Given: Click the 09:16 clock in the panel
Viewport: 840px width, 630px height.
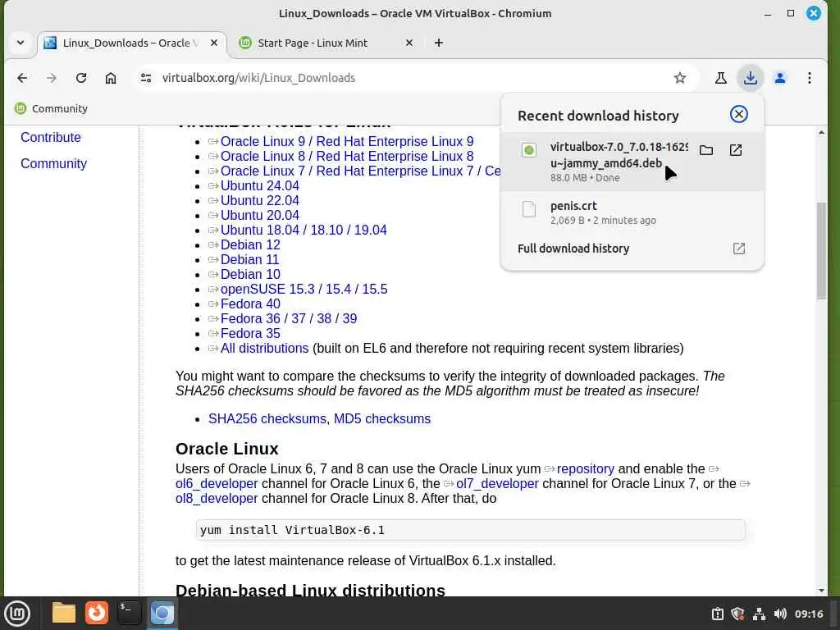Looking at the screenshot, I should click(809, 614).
